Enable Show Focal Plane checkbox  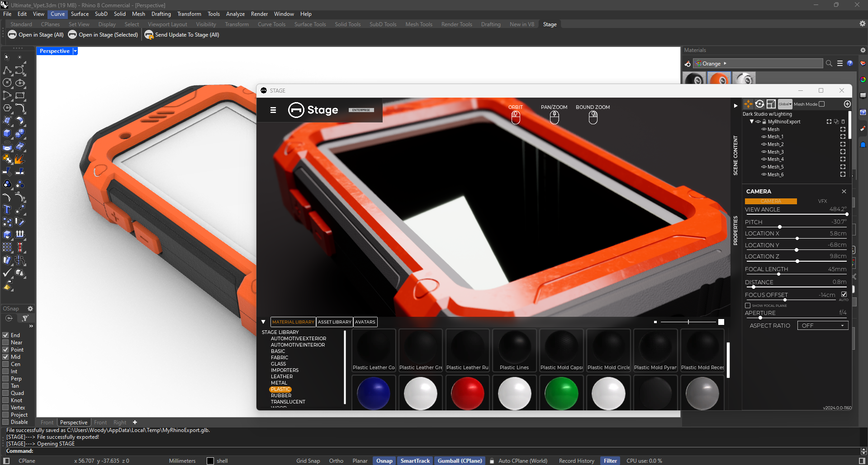(x=748, y=305)
